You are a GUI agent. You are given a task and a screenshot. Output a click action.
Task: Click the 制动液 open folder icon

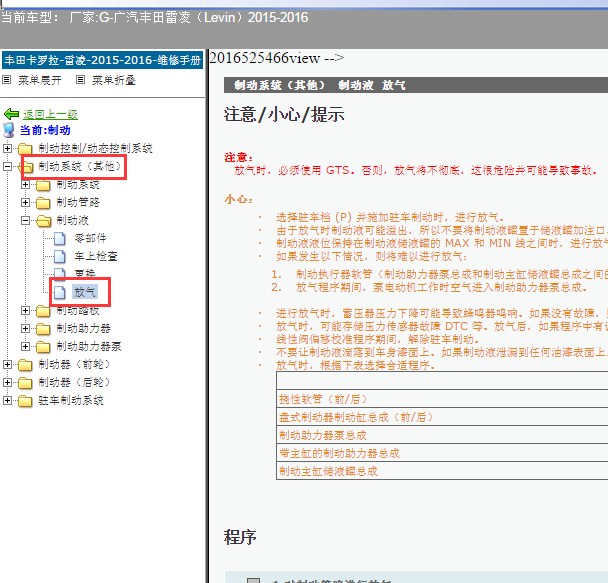tap(43, 221)
